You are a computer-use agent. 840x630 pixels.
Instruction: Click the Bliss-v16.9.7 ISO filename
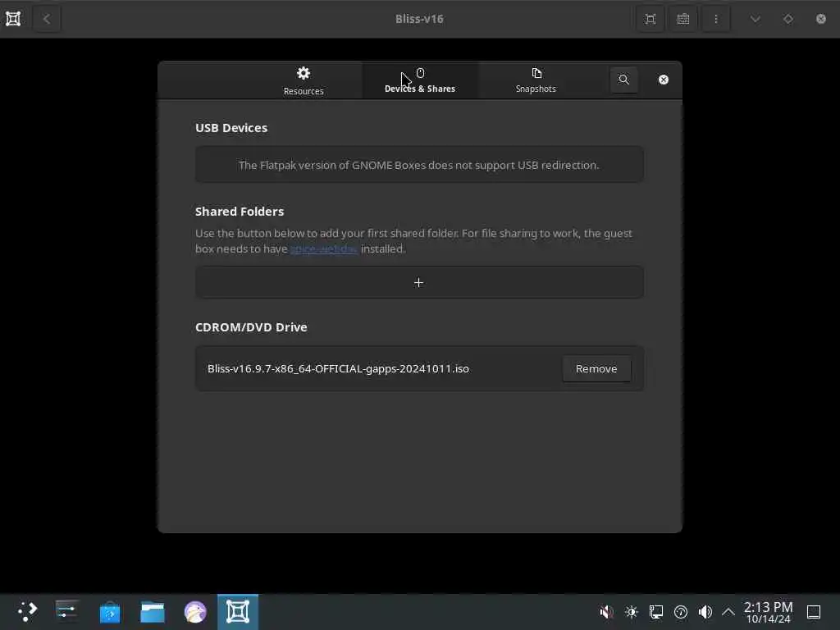point(338,368)
